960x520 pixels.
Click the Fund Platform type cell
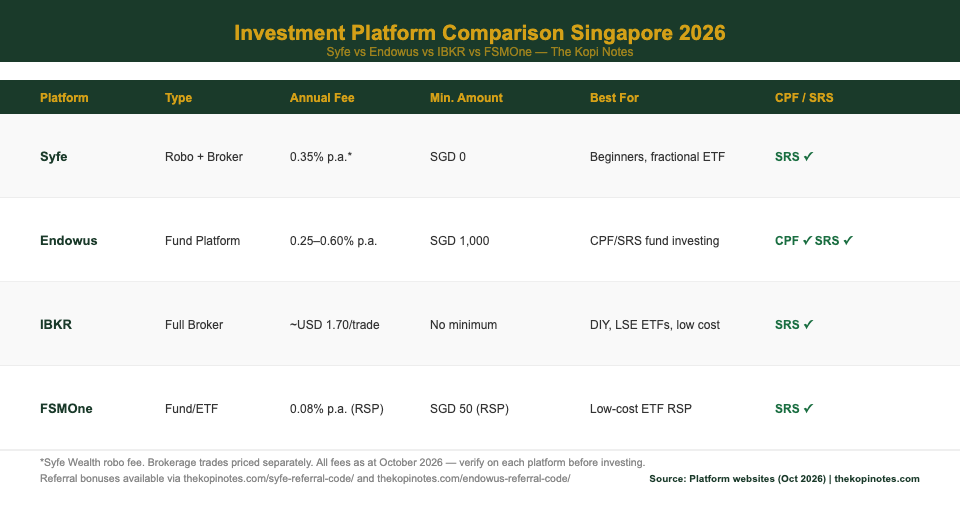click(x=203, y=241)
